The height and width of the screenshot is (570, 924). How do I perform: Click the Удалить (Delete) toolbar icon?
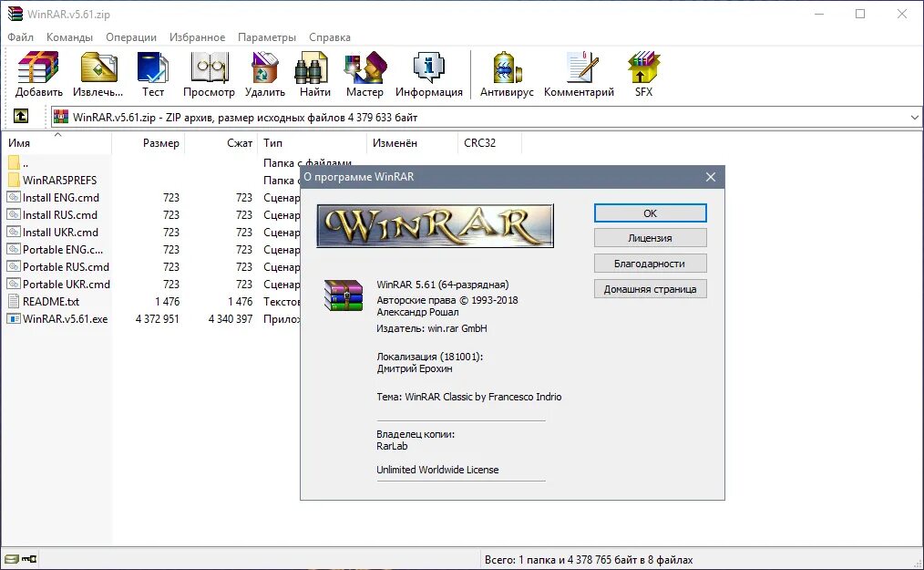coord(263,73)
